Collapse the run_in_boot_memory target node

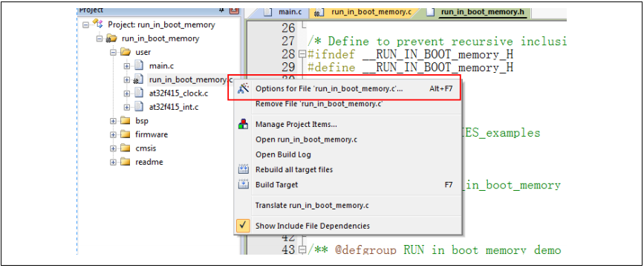pyautogui.click(x=99, y=39)
